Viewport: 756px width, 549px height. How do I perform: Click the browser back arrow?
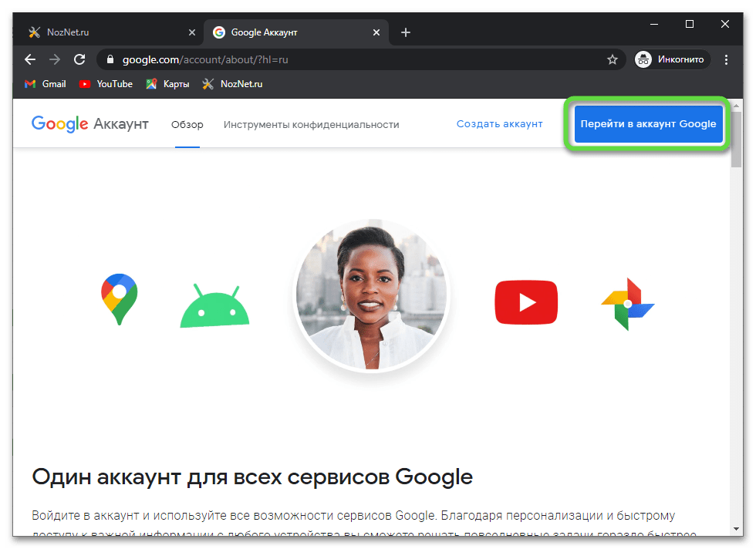coord(30,59)
